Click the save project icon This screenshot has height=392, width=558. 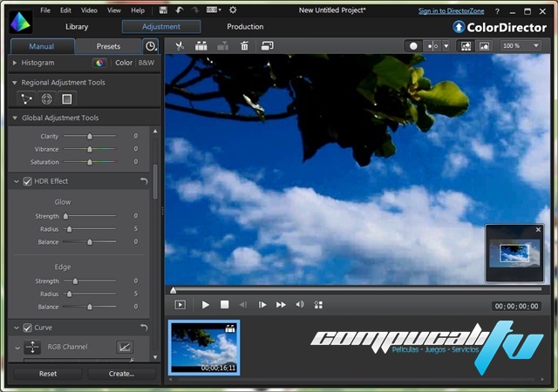click(163, 10)
